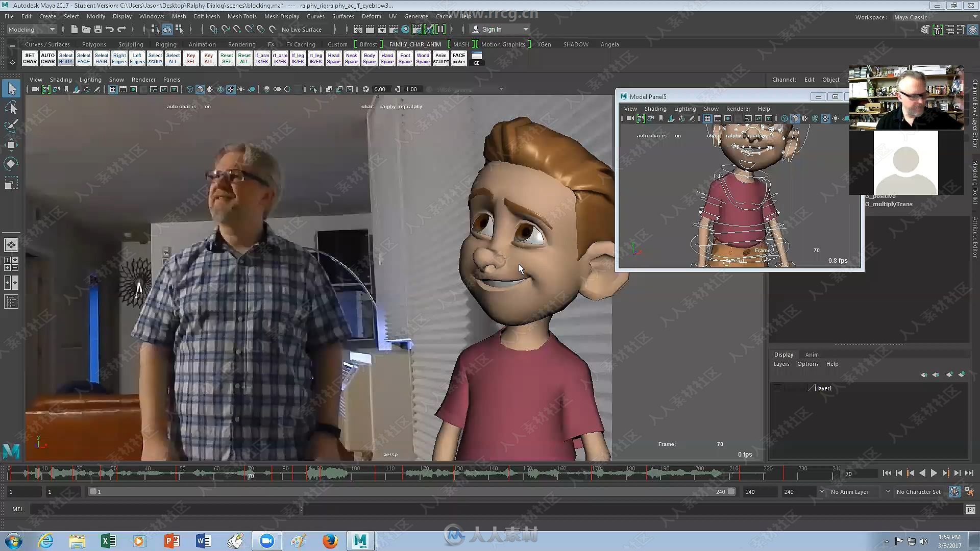Viewport: 980px width, 551px height.
Task: Click four-pane layout icon in left sidebar
Action: click(11, 263)
